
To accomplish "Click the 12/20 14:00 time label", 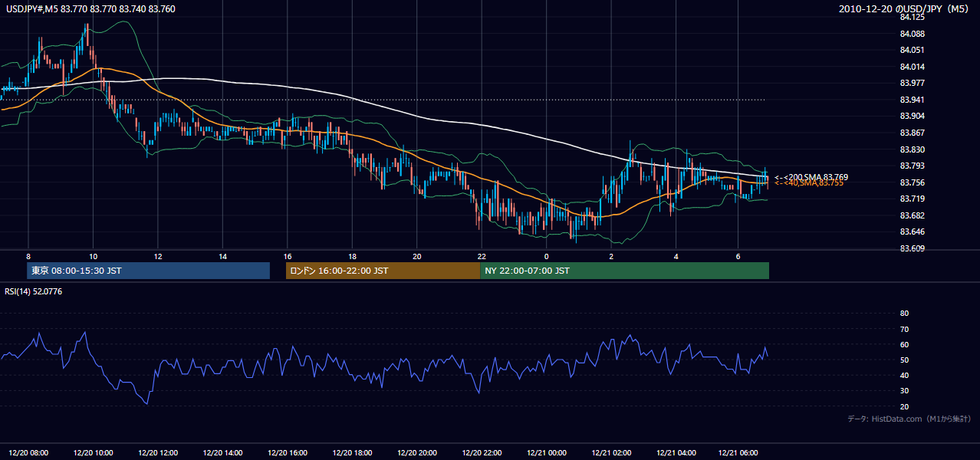I will [x=223, y=453].
